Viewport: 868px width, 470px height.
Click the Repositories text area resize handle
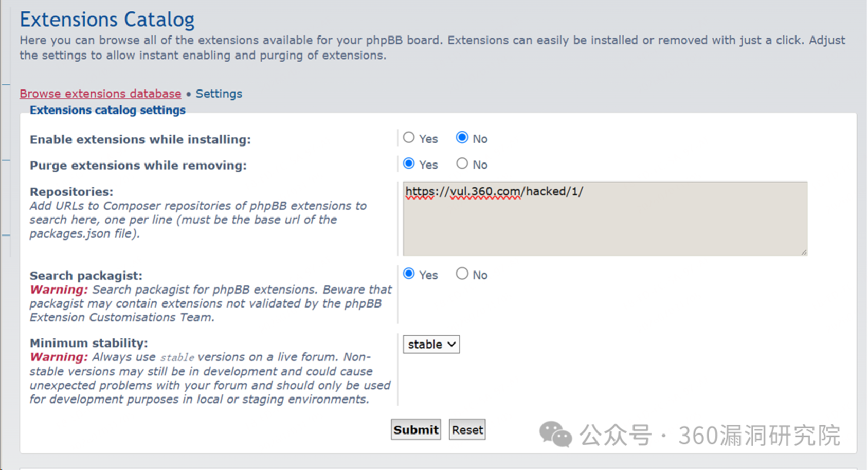click(x=804, y=252)
